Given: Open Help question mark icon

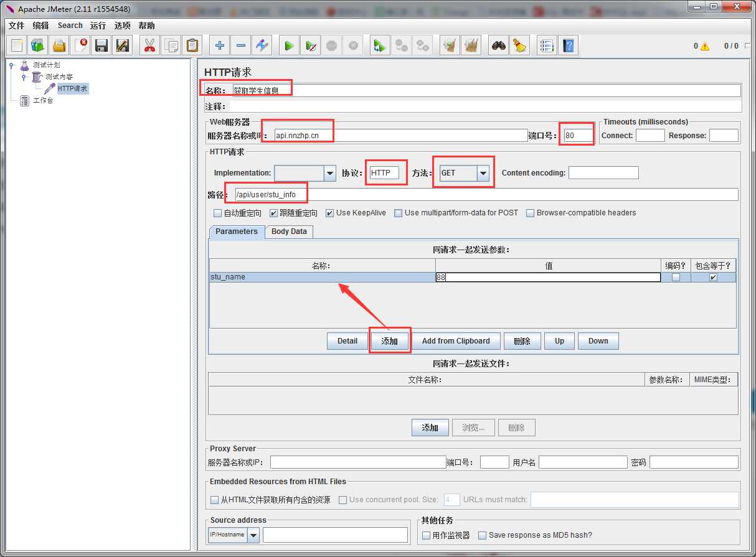Looking at the screenshot, I should point(568,45).
